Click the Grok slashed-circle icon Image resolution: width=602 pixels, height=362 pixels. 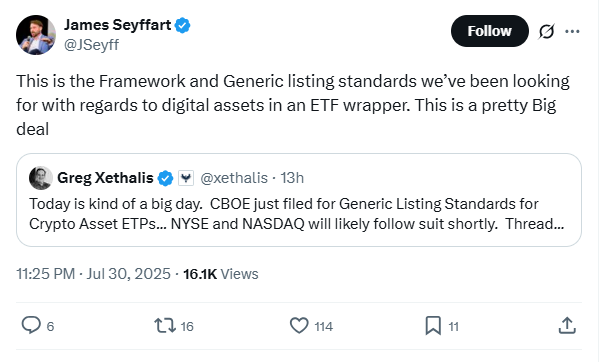(x=546, y=31)
